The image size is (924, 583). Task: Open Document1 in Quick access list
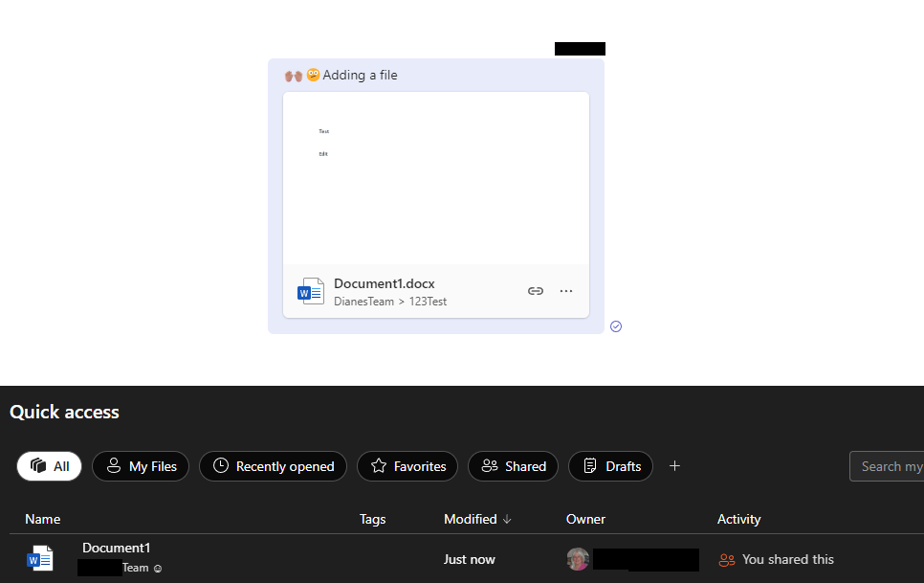coord(116,548)
